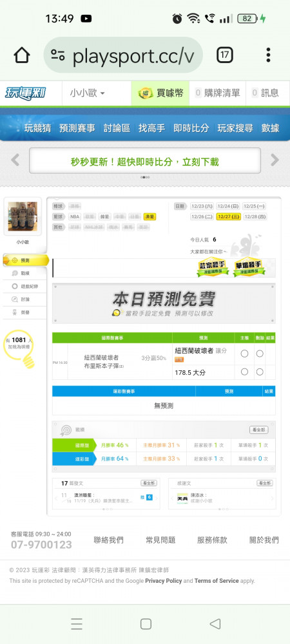Expand the 小小歐 user dropdown
290x644 pixels.
[87, 93]
